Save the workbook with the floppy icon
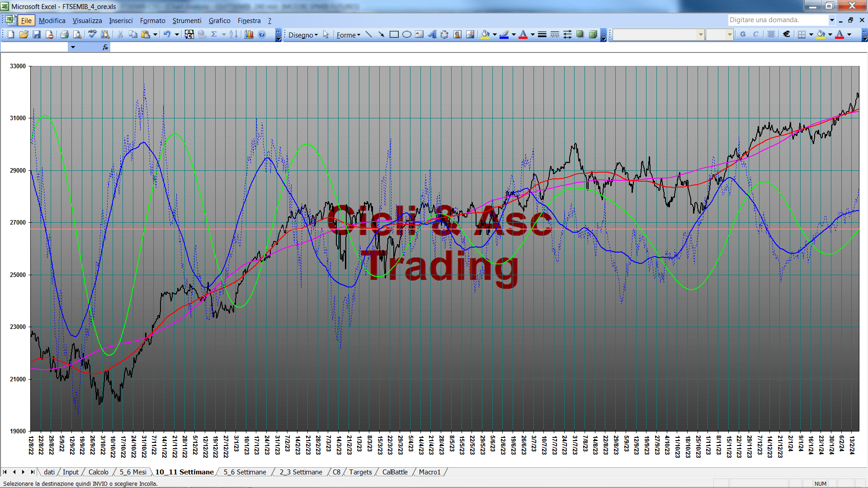This screenshot has width=868, height=488. point(37,34)
